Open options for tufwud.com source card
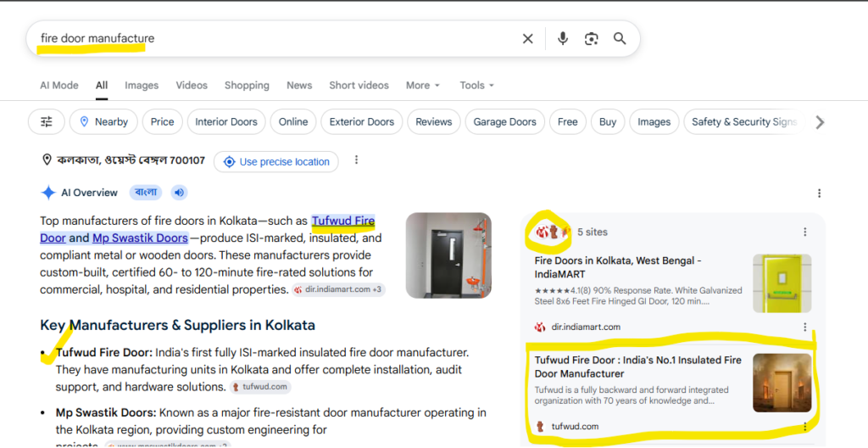868x448 pixels. coord(805,427)
